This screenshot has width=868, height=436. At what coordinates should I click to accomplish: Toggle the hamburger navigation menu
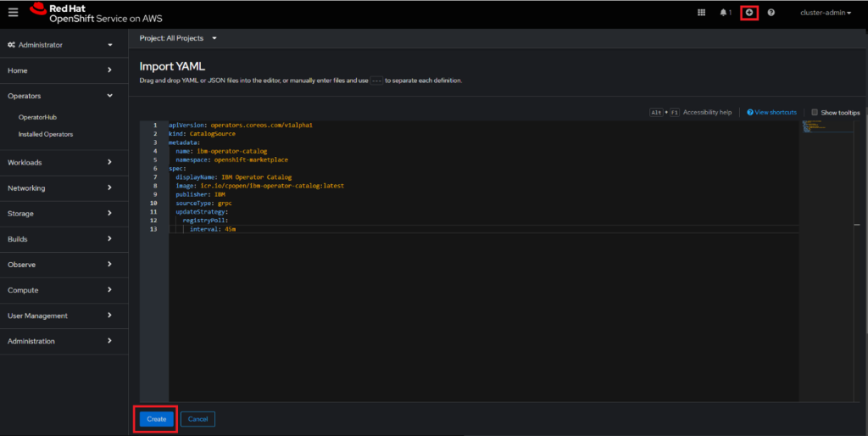coord(13,12)
